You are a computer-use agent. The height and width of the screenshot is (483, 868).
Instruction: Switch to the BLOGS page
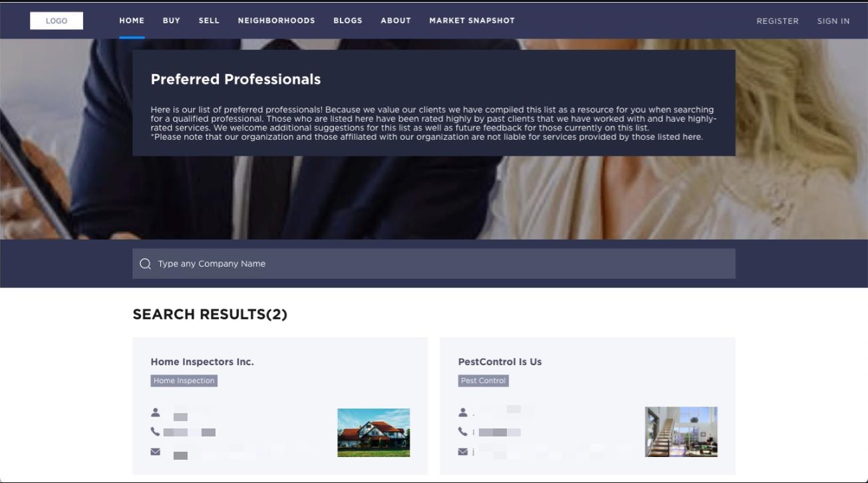(x=347, y=21)
